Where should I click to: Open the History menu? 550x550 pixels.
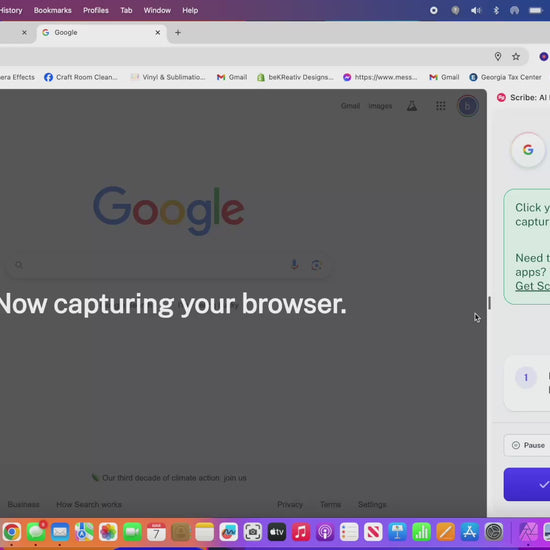tap(11, 11)
